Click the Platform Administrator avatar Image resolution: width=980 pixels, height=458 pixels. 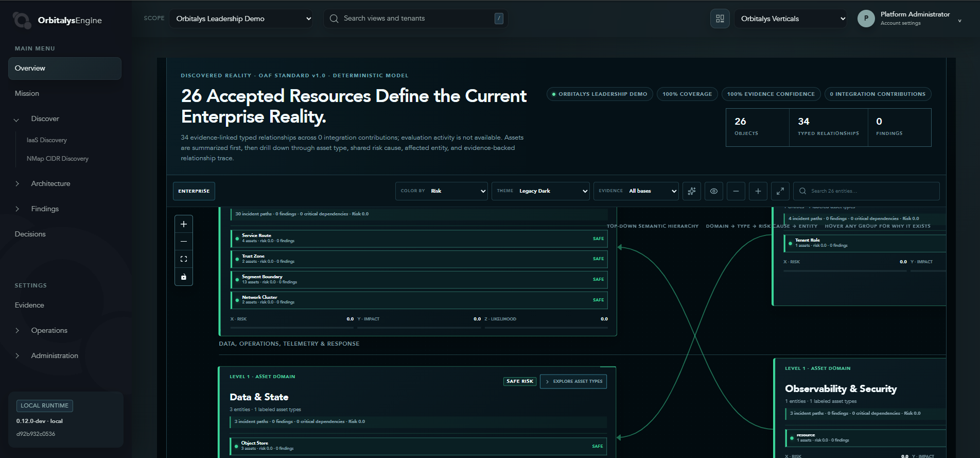pyautogui.click(x=866, y=19)
